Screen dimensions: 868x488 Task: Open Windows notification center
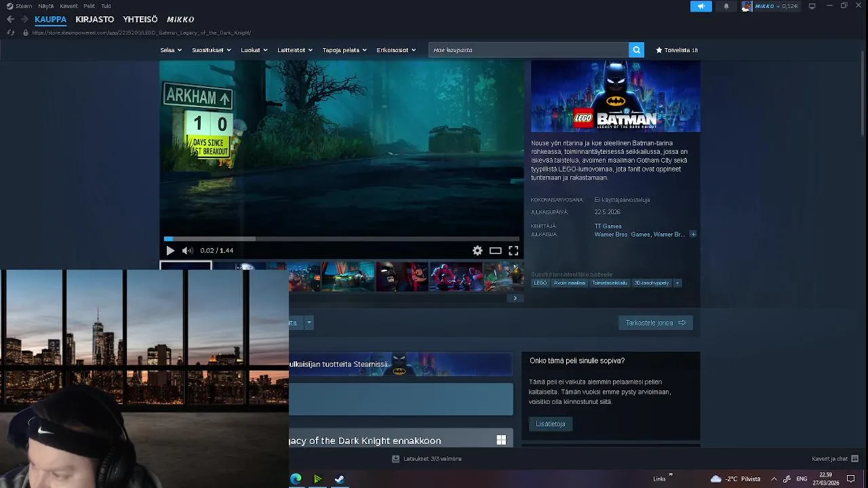click(x=851, y=479)
